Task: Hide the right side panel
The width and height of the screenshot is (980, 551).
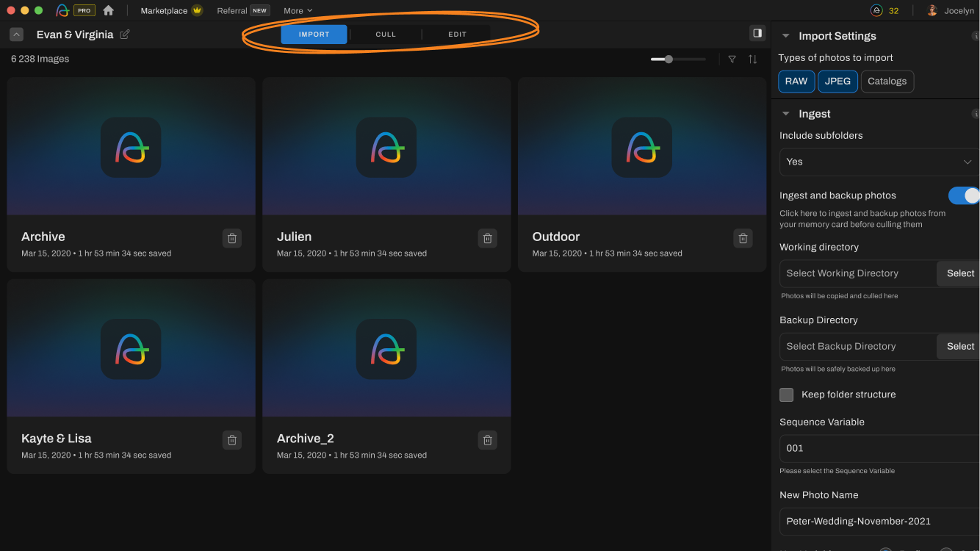Action: pyautogui.click(x=757, y=33)
